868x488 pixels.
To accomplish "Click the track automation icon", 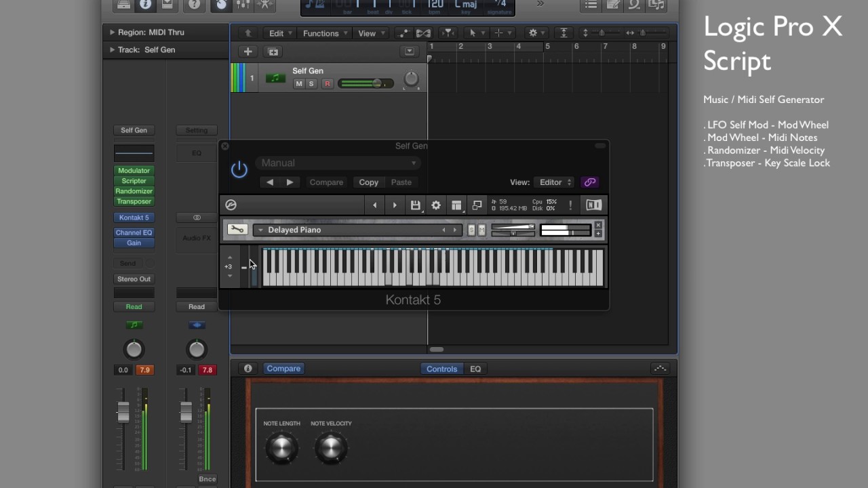I will (403, 33).
